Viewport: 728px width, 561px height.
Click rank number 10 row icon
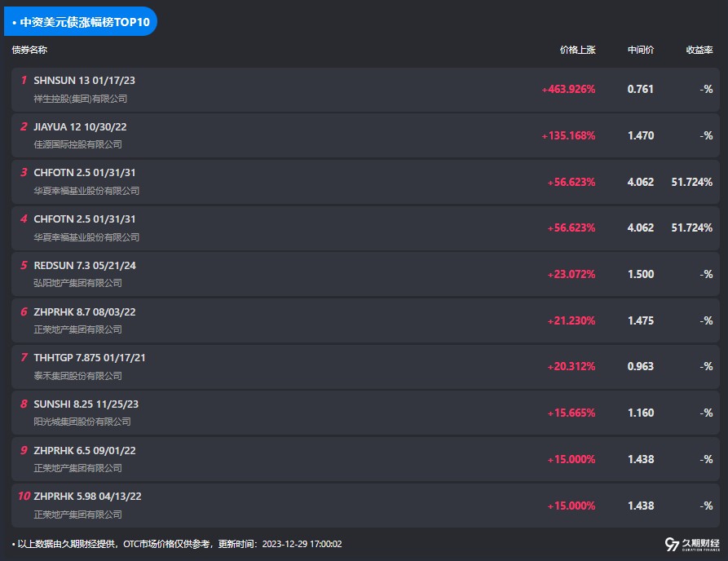tap(24, 496)
